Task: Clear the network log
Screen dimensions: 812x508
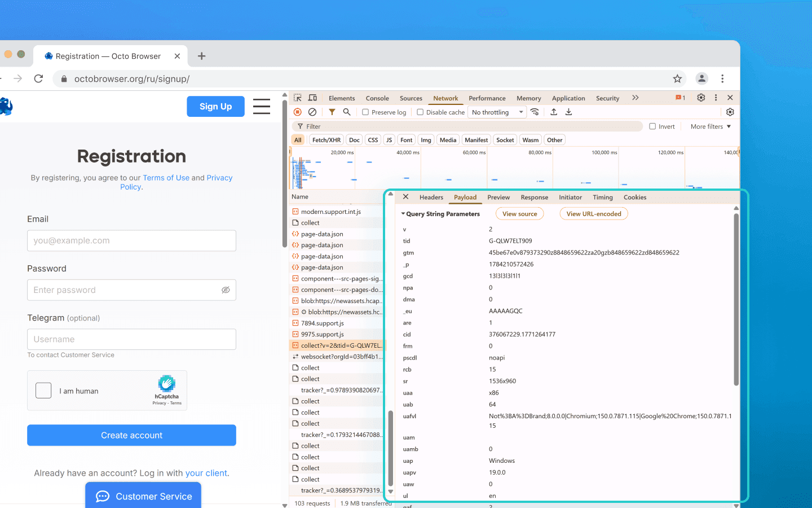Action: click(312, 112)
